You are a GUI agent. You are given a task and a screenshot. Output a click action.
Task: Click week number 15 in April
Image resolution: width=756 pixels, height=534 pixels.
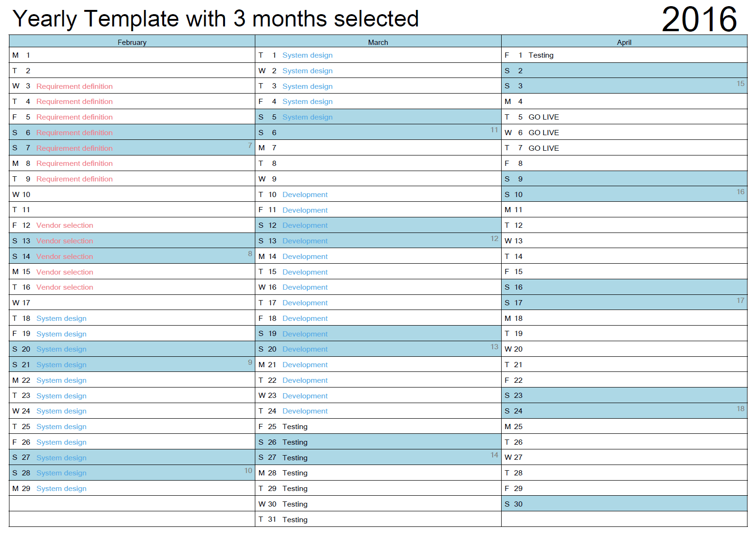740,84
